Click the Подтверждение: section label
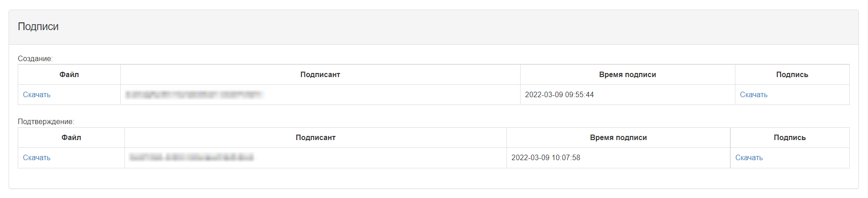Image resolution: width=868 pixels, height=198 pixels. click(46, 121)
